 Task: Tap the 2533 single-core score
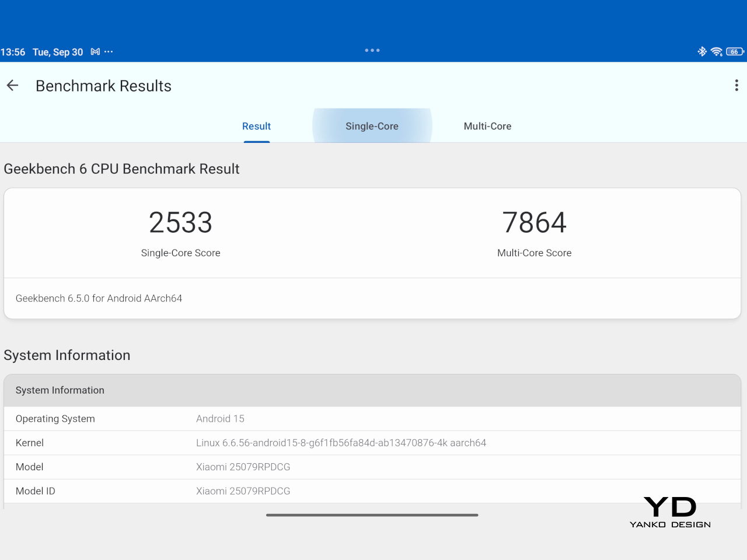click(180, 223)
